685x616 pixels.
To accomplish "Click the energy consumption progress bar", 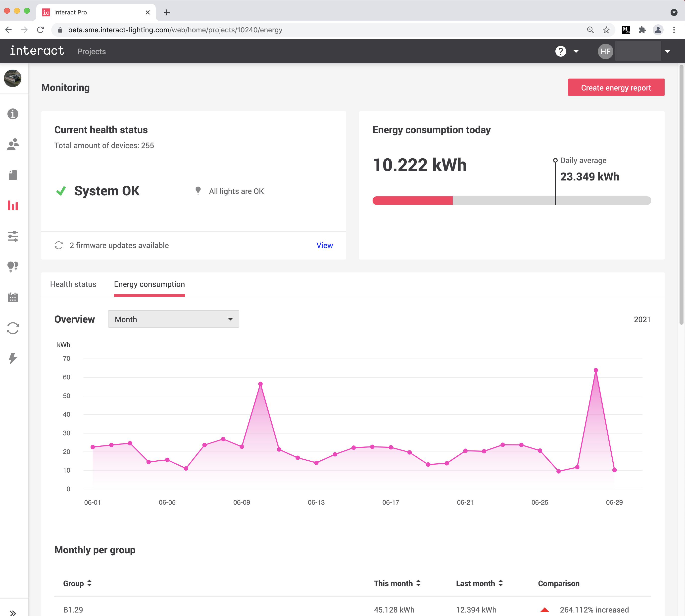I will click(511, 201).
